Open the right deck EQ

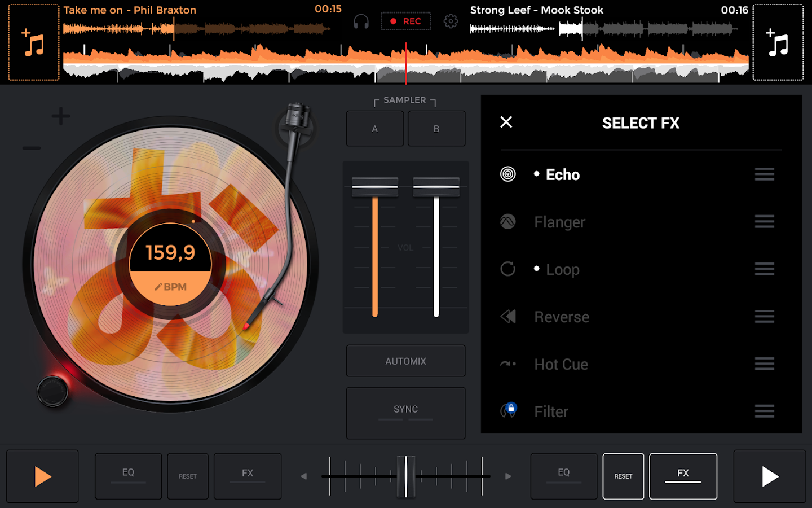tap(564, 476)
